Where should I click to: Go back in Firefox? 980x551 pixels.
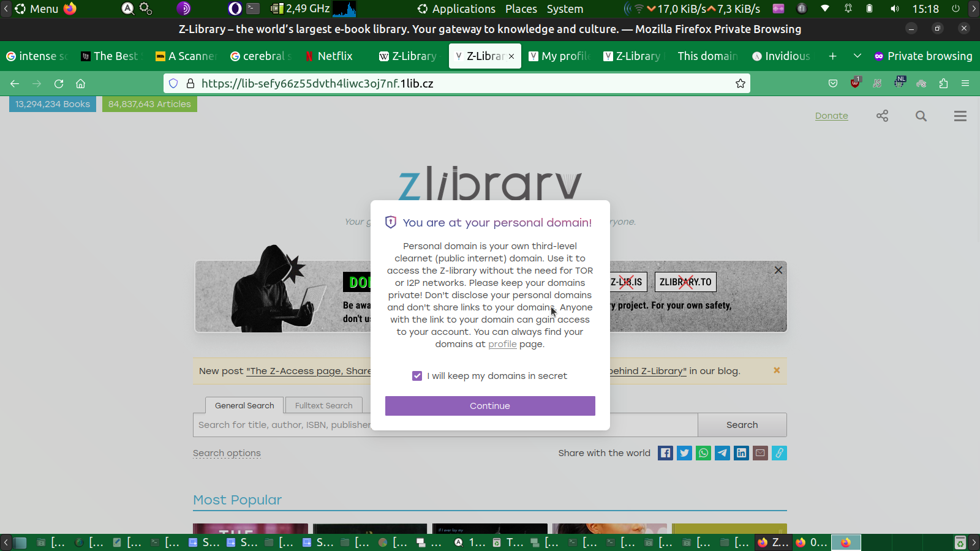point(15,83)
